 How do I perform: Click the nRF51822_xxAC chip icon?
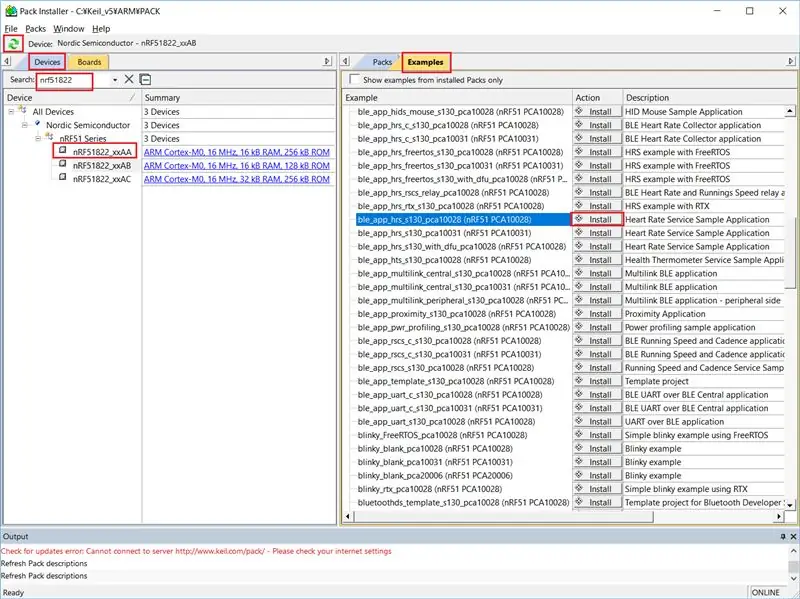[63, 177]
